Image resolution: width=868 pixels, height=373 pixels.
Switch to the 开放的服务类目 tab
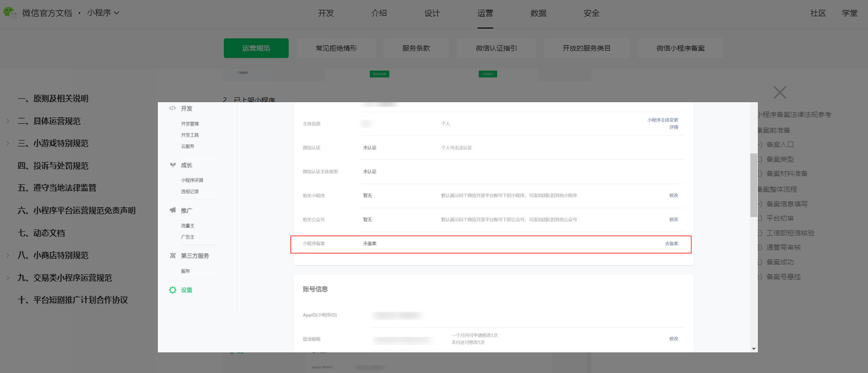tap(587, 48)
